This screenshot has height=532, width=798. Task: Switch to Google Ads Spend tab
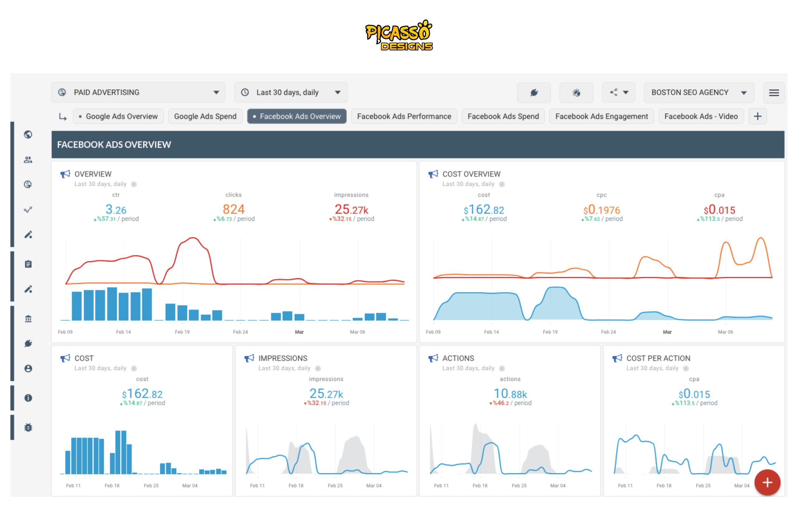point(205,116)
